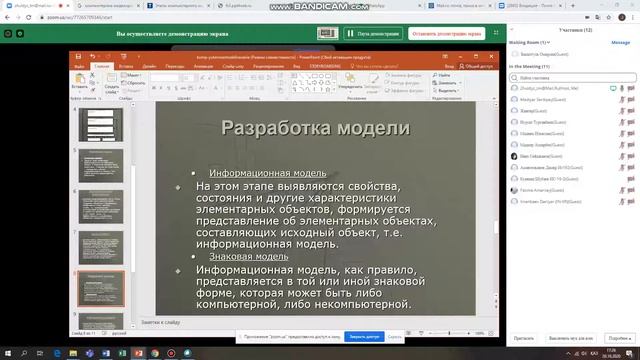Viewport: 640px width, 360px height.
Task: Click browser back arrow
Action: 7,18
